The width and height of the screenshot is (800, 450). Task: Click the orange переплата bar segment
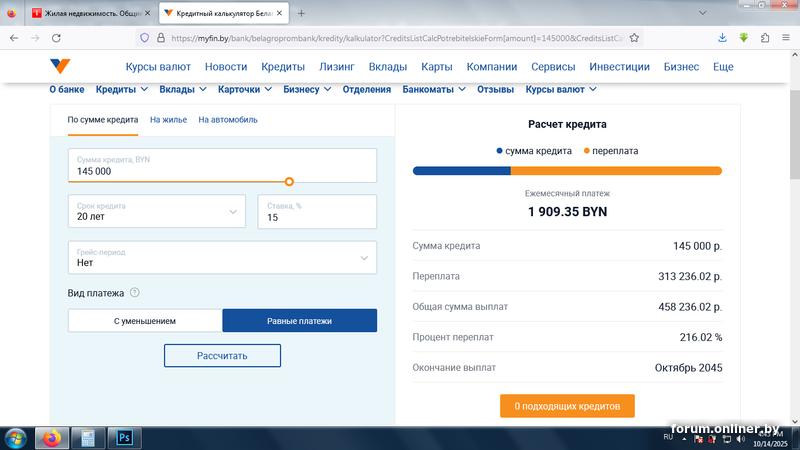pos(616,171)
